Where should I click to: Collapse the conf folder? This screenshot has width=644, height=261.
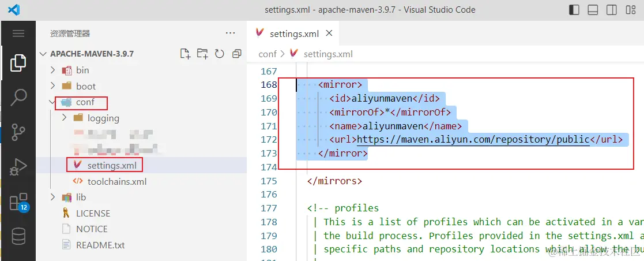coord(52,102)
